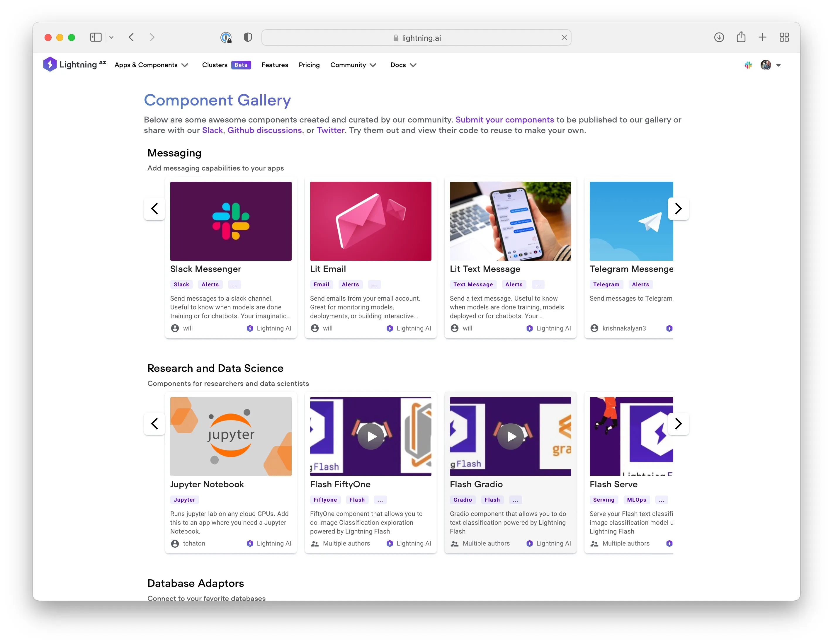This screenshot has height=644, width=833.
Task: Click the krishnakalyan3 author icon
Action: tap(594, 328)
